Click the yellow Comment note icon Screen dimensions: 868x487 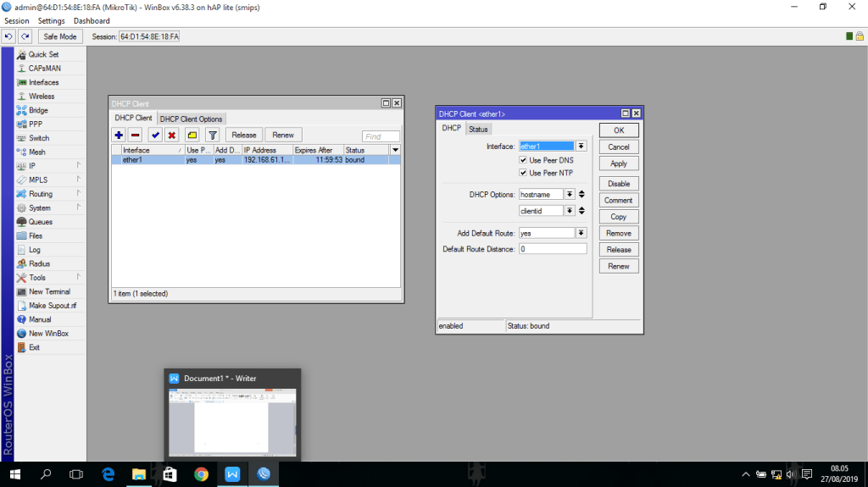pyautogui.click(x=192, y=136)
